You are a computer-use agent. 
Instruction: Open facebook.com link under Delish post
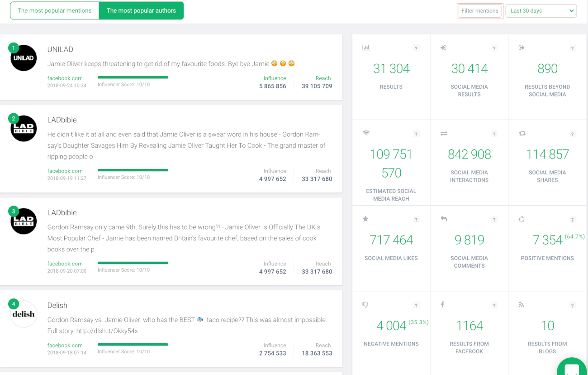pyautogui.click(x=65, y=346)
